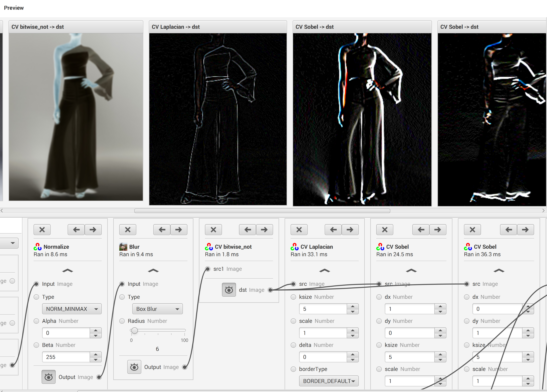Click the Blur Radius slider handle

coord(134,330)
